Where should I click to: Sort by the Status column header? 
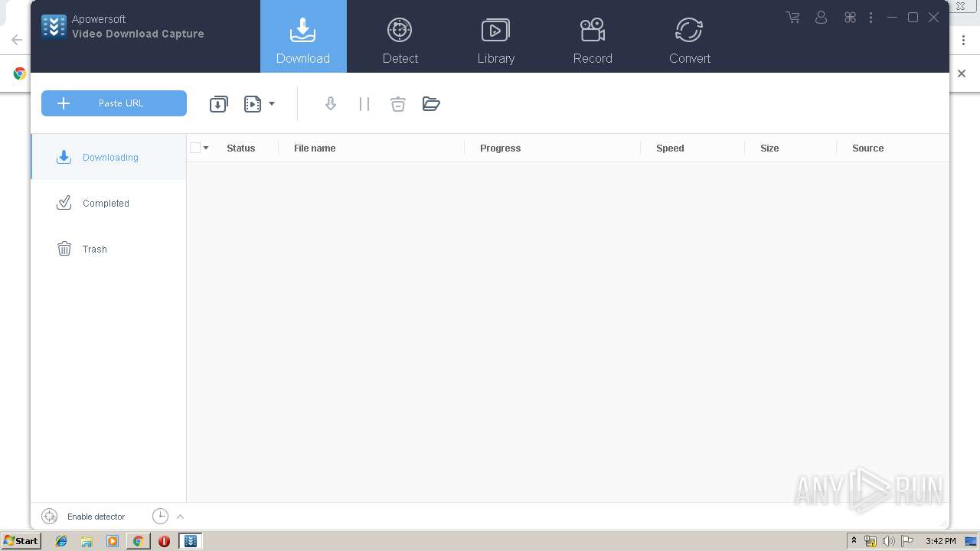coord(241,148)
